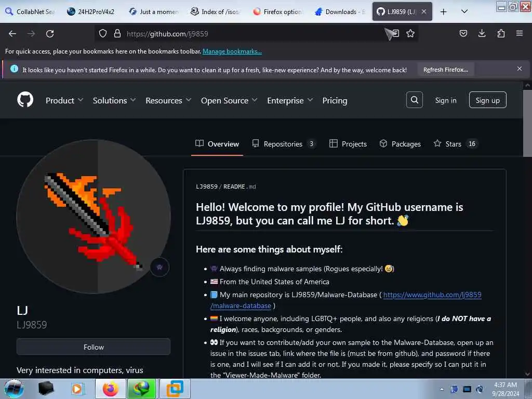The width and height of the screenshot is (532, 399).
Task: Open the extensions puzzle icon
Action: 501,33
